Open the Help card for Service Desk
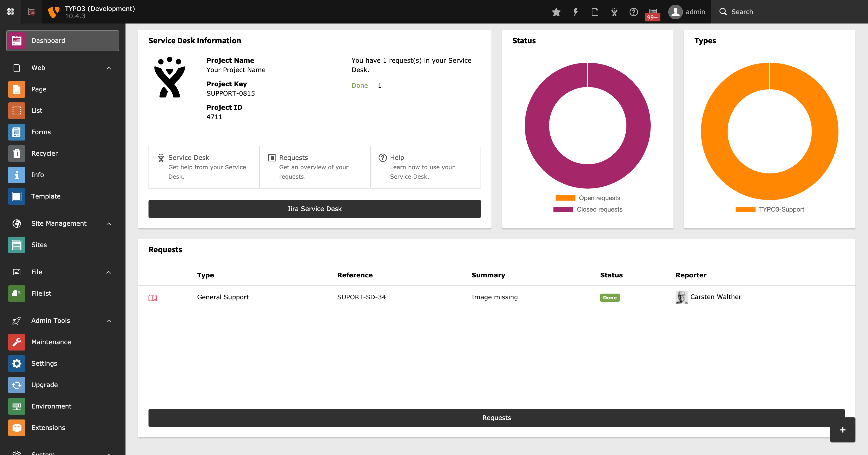This screenshot has width=868, height=455. (426, 167)
